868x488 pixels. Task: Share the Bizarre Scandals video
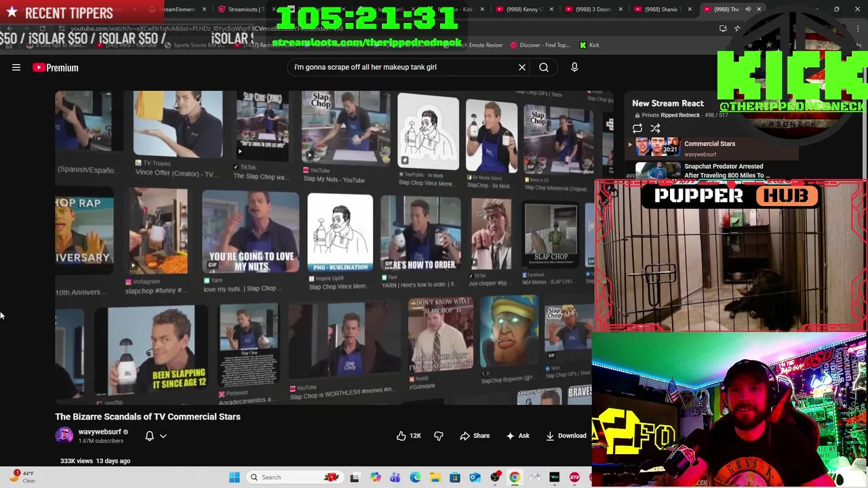coord(475,436)
